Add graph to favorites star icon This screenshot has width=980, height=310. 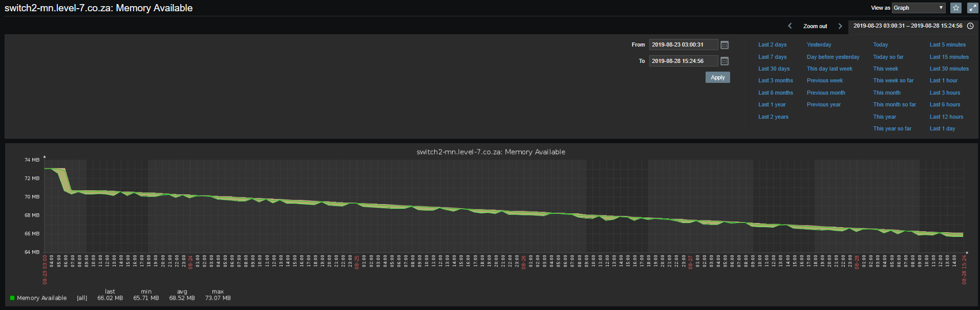(956, 8)
